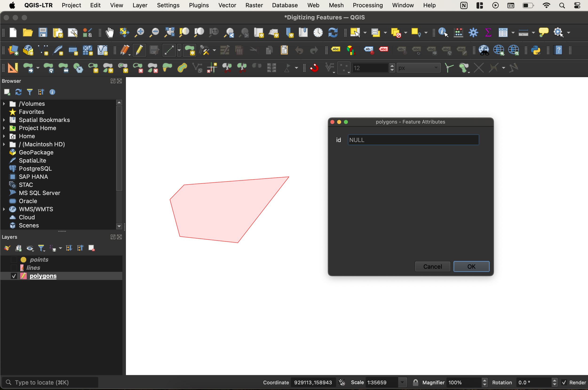The width and height of the screenshot is (588, 390).
Task: Click the Pan Map hand tool
Action: (110, 33)
